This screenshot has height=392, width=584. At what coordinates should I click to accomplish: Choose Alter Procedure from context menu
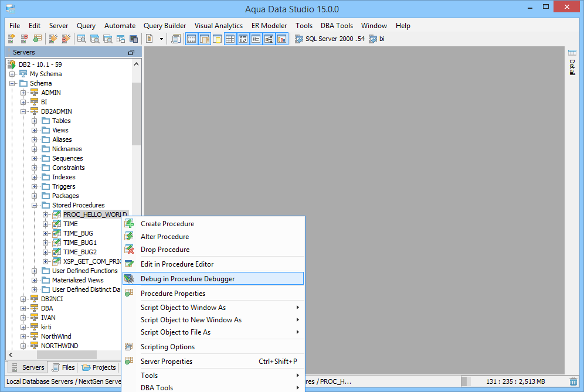213,237
